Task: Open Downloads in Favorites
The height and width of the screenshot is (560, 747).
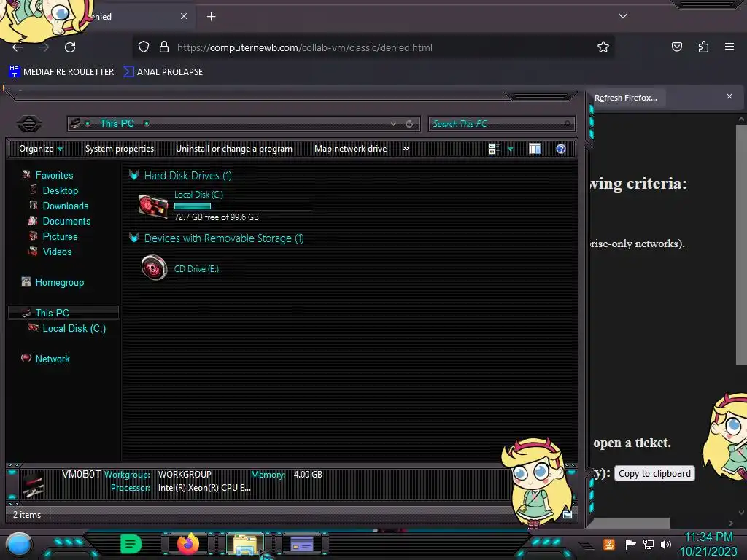Action: coord(65,206)
